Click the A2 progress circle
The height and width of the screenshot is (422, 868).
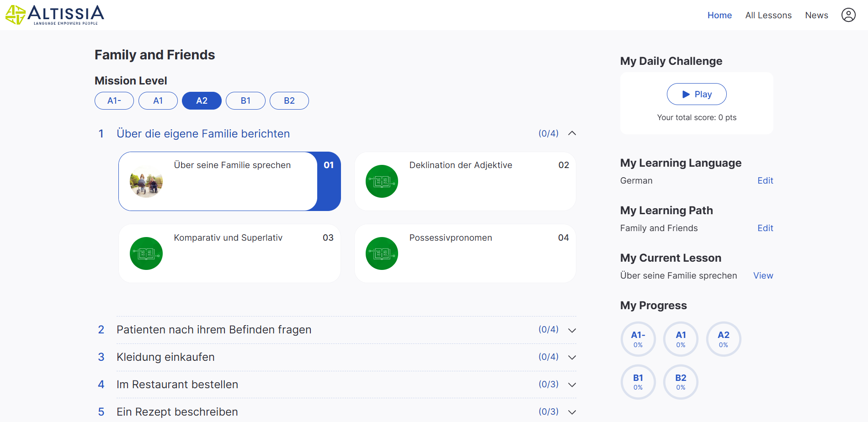pyautogui.click(x=724, y=339)
